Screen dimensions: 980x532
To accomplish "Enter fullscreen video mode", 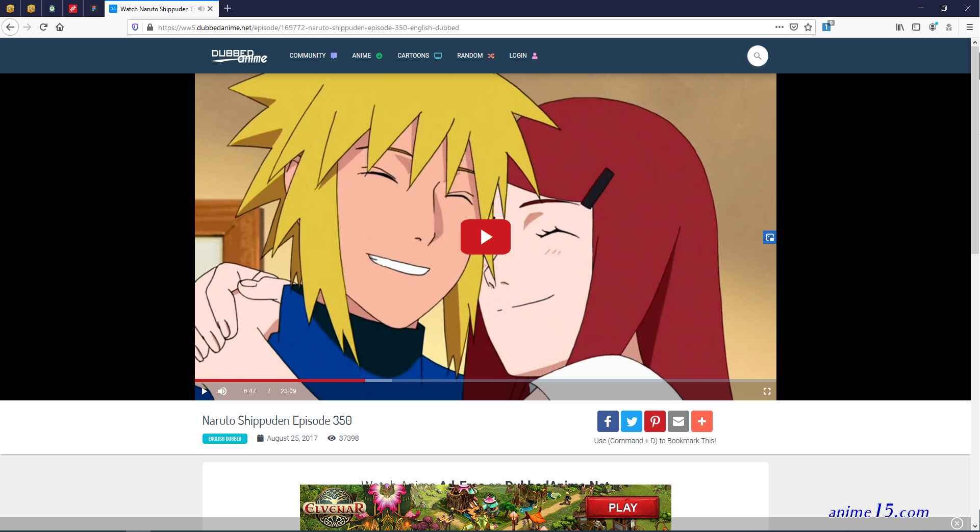I will [767, 391].
